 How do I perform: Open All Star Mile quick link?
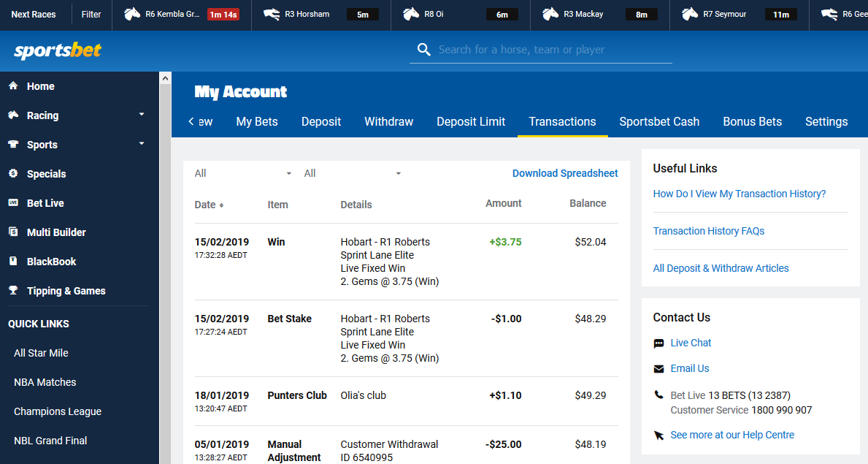pos(41,353)
